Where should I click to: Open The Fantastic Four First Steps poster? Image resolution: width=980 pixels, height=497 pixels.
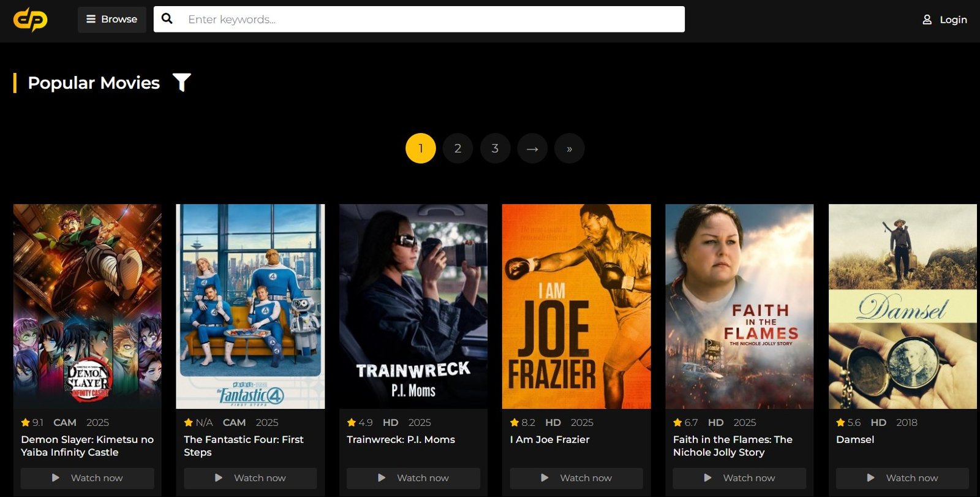pos(251,306)
